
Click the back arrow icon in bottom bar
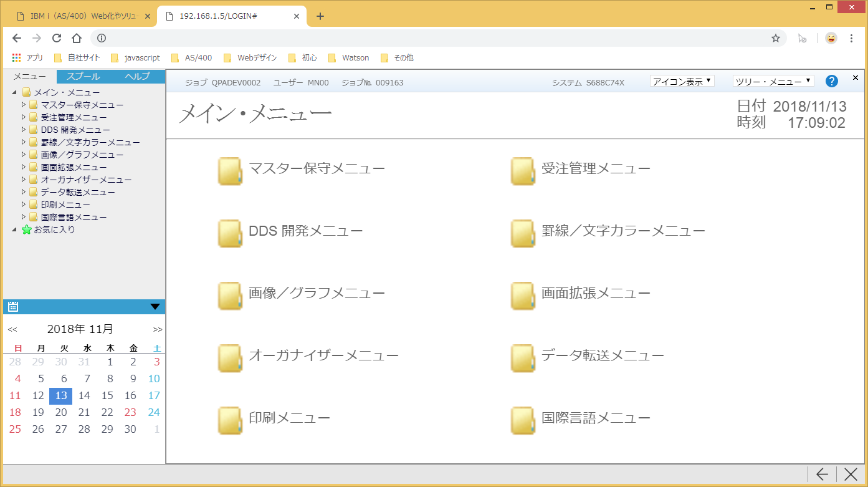pos(822,475)
